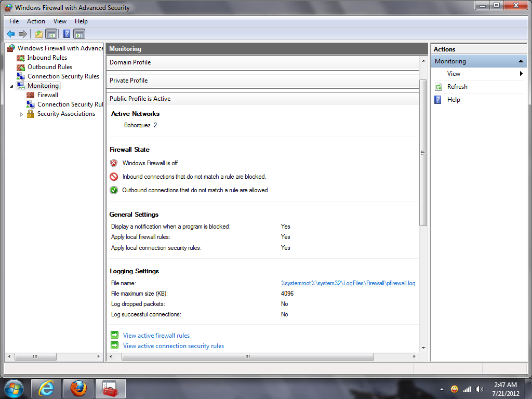Image resolution: width=532 pixels, height=399 pixels.
Task: Launch Firefox from the taskbar
Action: pos(78,388)
